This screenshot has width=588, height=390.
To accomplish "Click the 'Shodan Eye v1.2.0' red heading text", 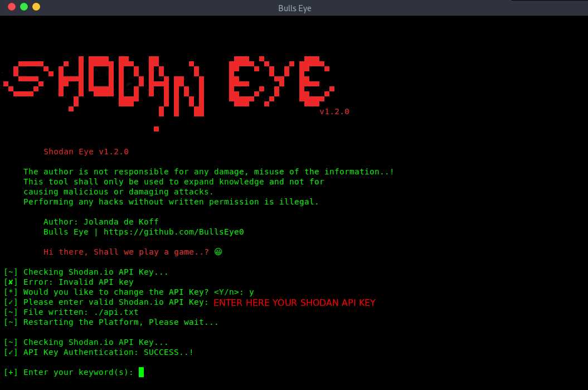I will 86,152.
